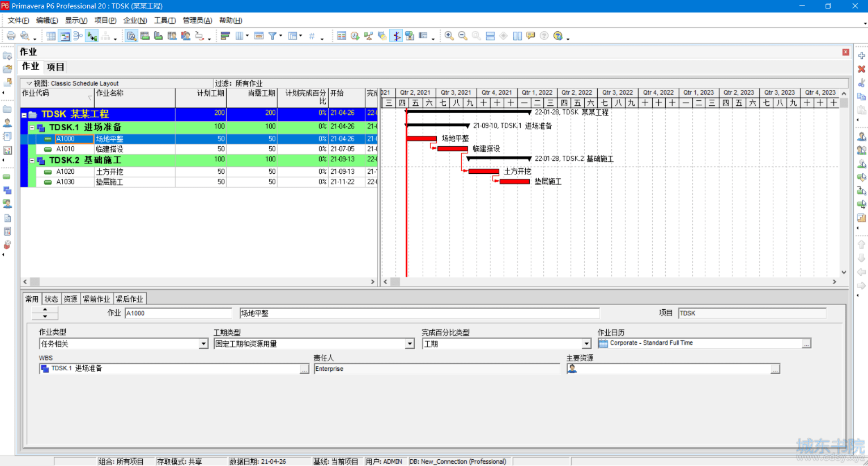Viewport: 868px width, 466px height.
Task: Open the 工期类型 dropdown
Action: coord(410,344)
